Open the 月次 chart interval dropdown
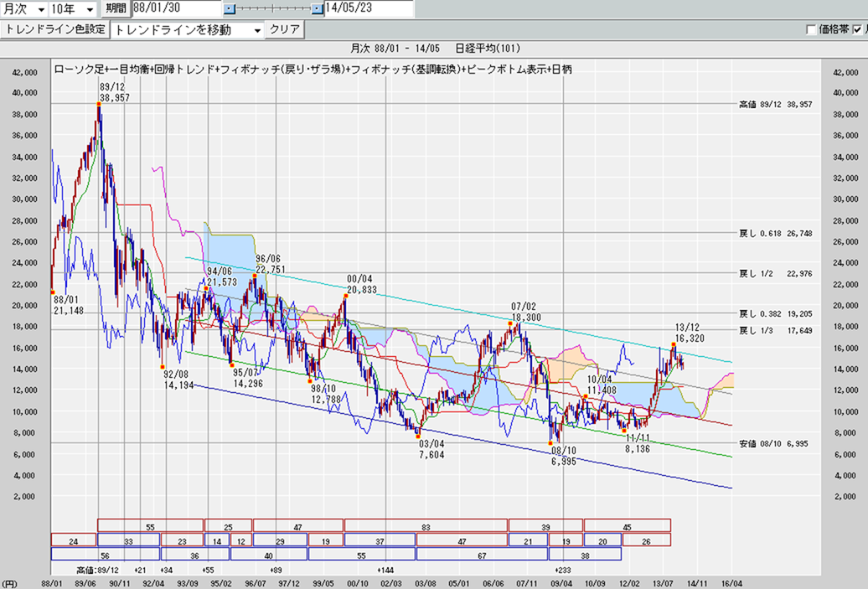Viewport: 868px width, 589px height. point(23,9)
